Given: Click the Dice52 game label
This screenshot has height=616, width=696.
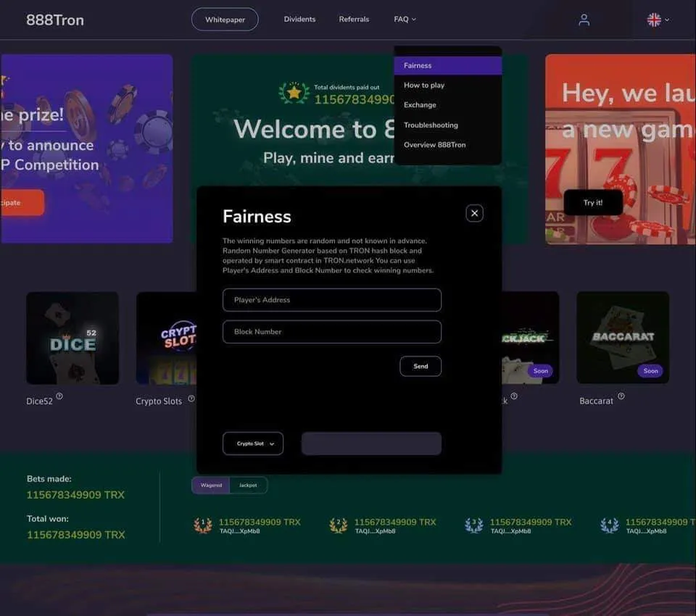Looking at the screenshot, I should pos(39,401).
